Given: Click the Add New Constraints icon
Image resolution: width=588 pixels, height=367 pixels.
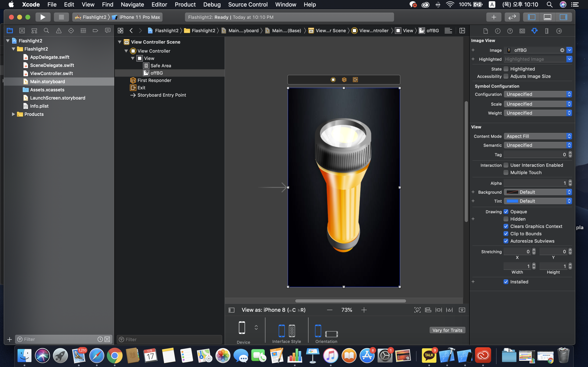Looking at the screenshot, I should click(439, 310).
